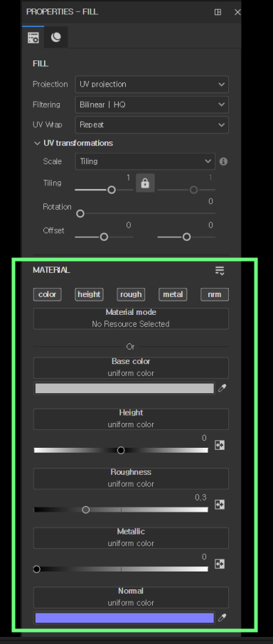Open the Filtering dropdown showing Bilinear | HQ

click(152, 104)
